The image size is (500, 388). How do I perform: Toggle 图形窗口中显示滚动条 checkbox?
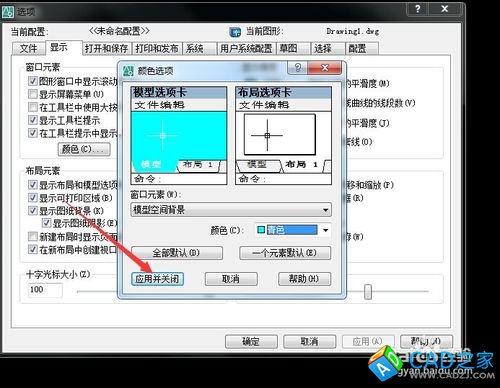(x=32, y=81)
